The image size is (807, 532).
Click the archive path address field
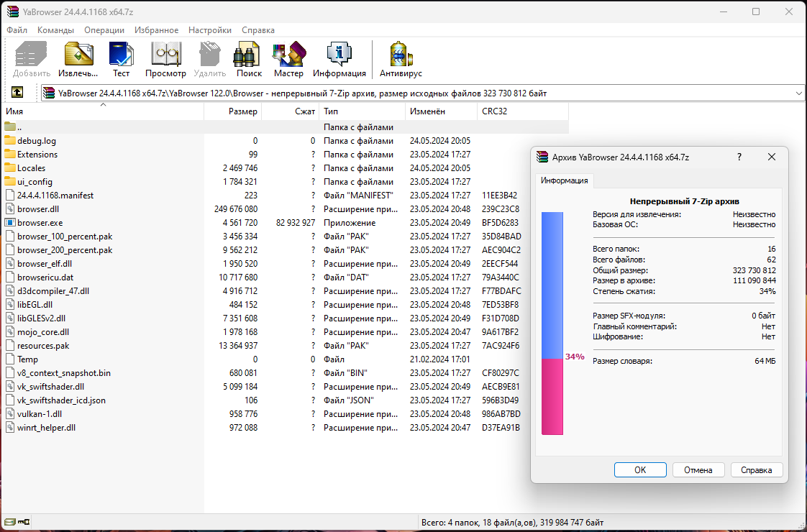[x=422, y=93]
